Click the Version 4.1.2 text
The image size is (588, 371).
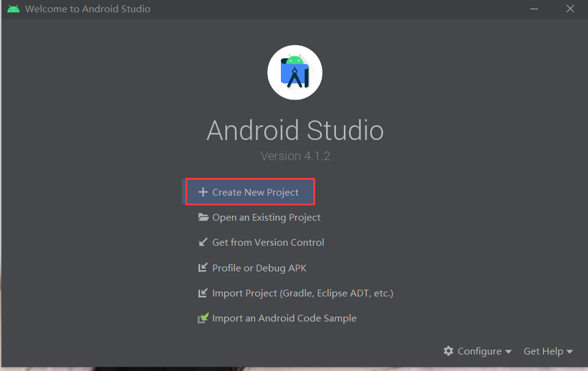[x=296, y=156]
